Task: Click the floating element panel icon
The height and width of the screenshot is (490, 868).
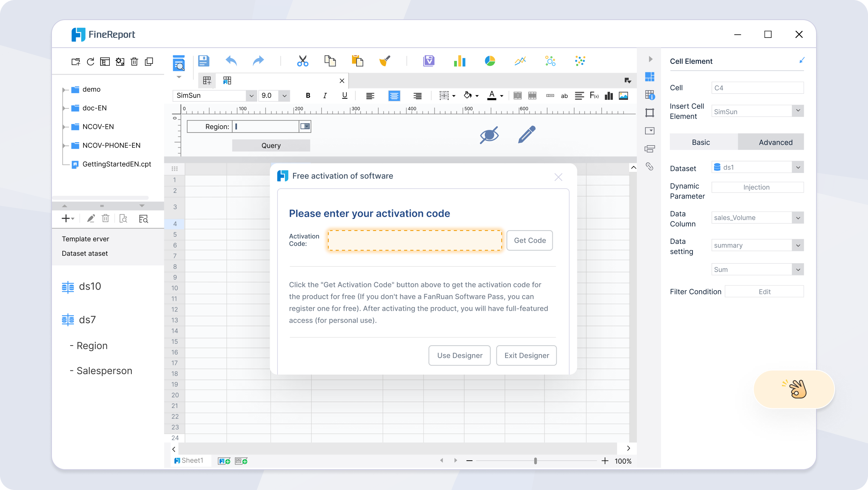Action: pyautogui.click(x=650, y=113)
